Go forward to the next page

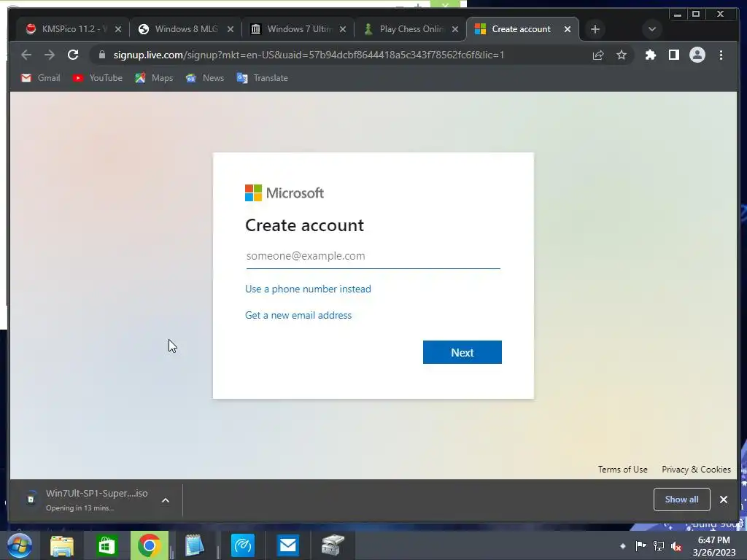click(x=50, y=55)
